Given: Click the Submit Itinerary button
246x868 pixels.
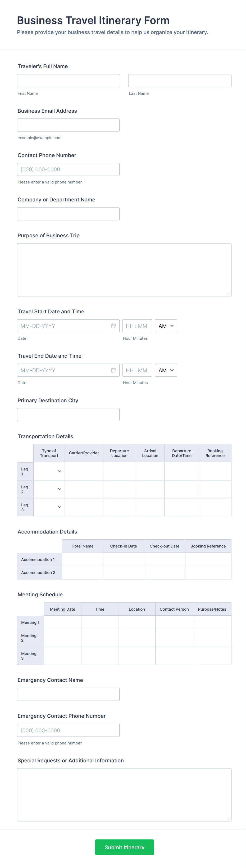Looking at the screenshot, I should (x=124, y=847).
